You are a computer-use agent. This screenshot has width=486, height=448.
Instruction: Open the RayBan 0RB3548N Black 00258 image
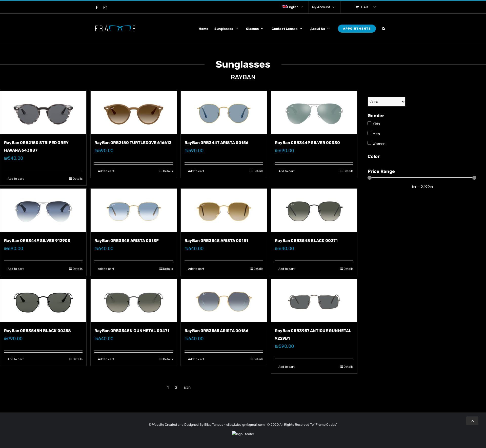[43, 300]
